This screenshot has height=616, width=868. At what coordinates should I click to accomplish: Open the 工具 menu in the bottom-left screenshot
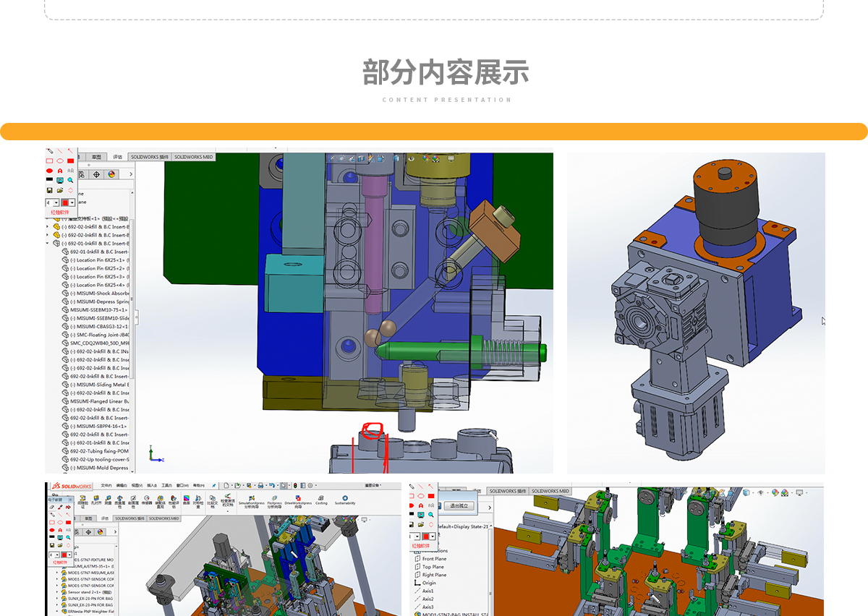(167, 485)
